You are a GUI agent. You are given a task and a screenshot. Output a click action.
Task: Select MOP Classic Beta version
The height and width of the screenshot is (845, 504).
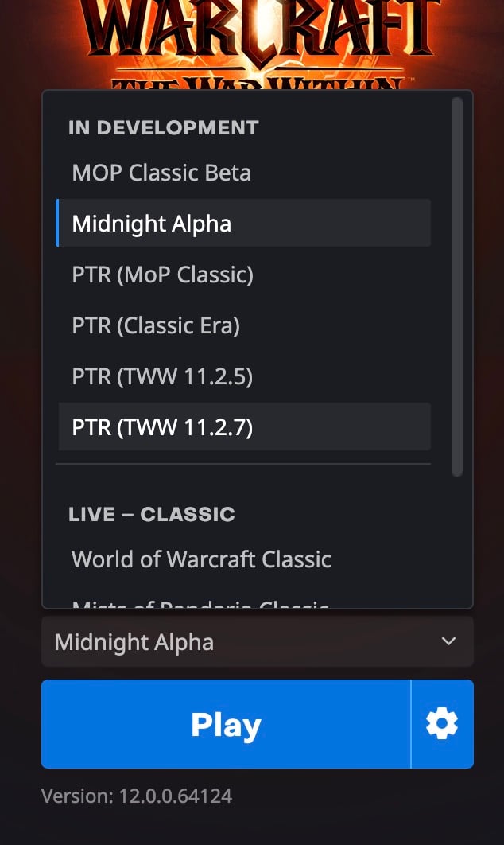161,173
